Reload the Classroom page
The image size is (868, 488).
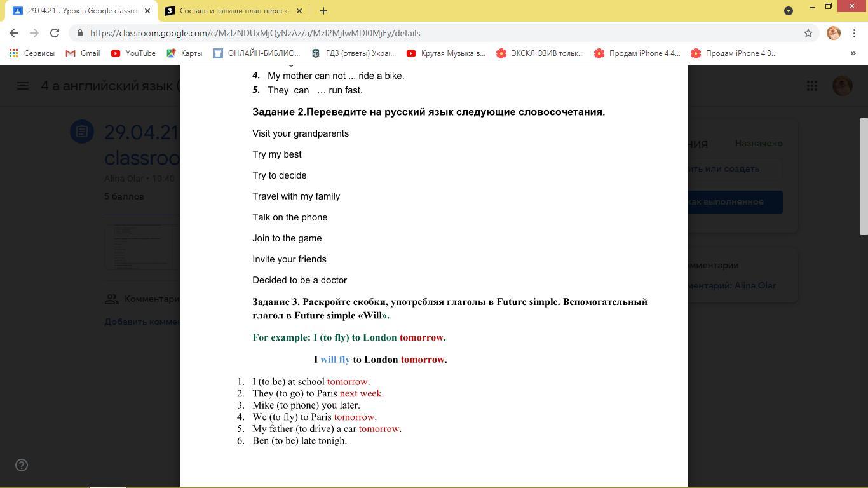[55, 33]
